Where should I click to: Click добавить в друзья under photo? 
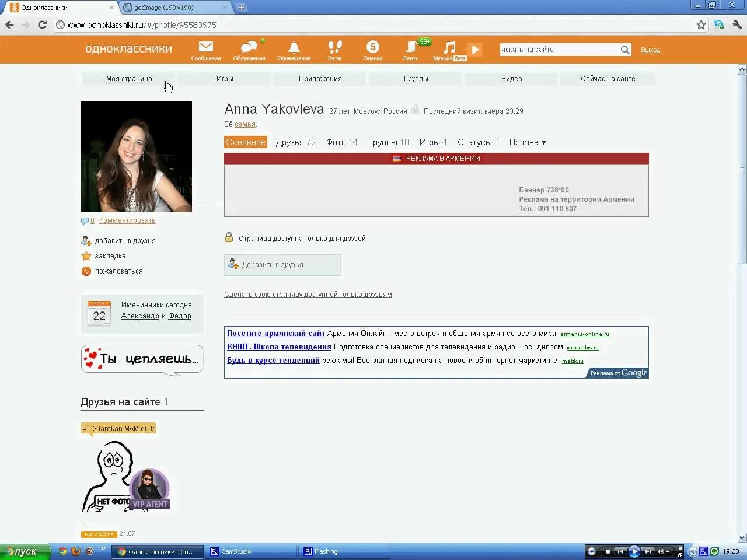[x=125, y=241]
